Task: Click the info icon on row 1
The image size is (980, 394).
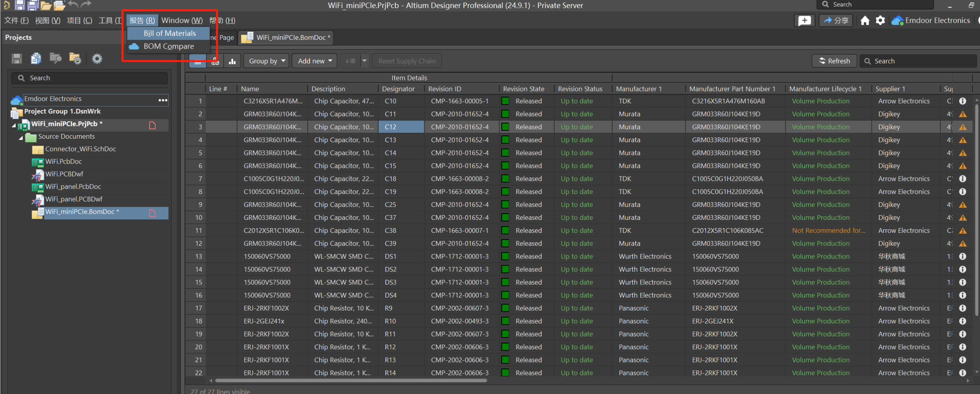Action: (x=962, y=101)
